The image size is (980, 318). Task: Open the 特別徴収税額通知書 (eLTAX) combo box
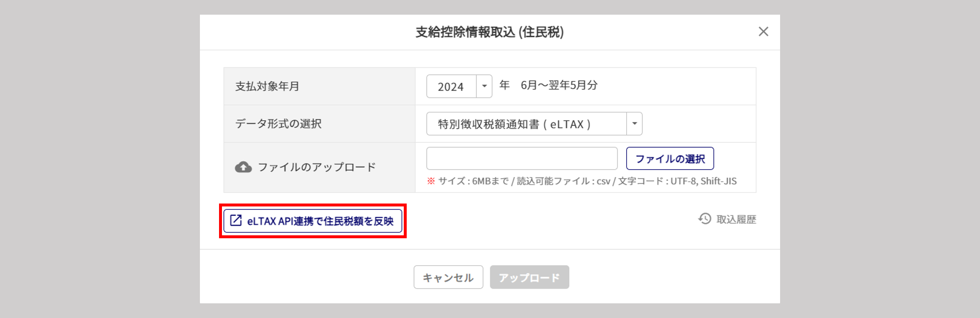pos(534,124)
